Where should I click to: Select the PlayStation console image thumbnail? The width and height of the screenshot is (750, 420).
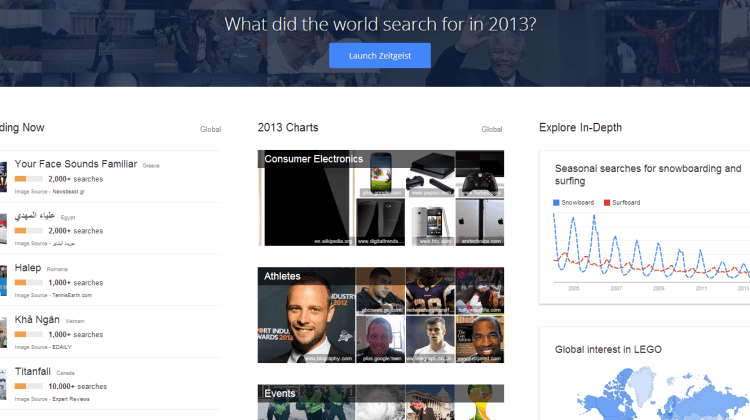click(x=430, y=174)
